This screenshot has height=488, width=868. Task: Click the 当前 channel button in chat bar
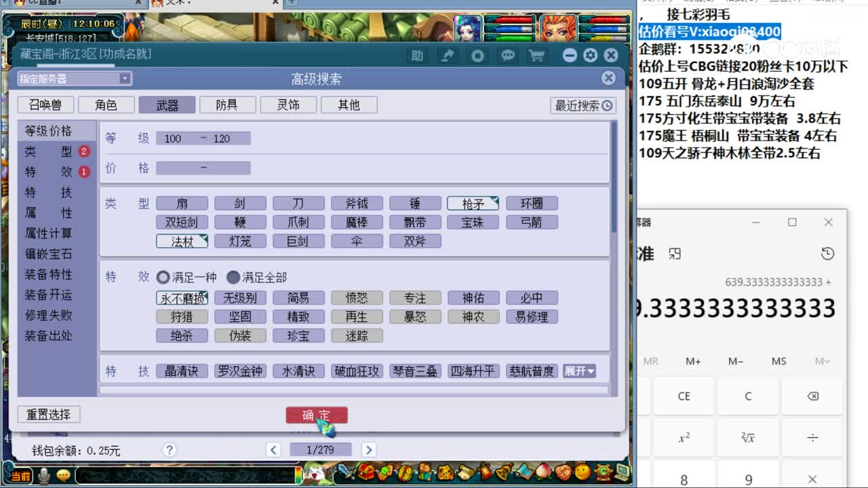20,476
